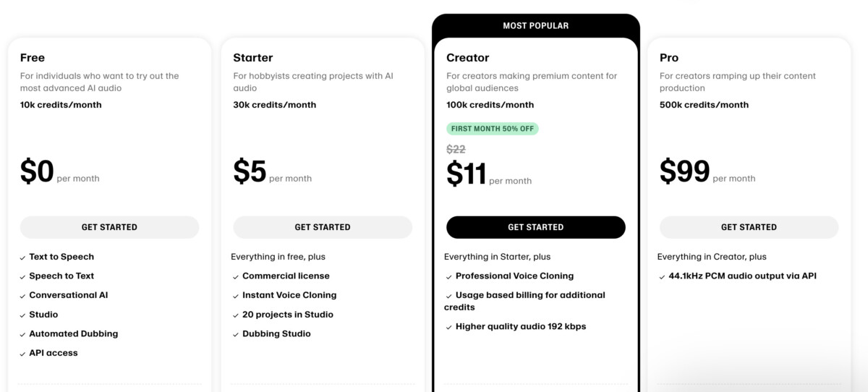The width and height of the screenshot is (868, 392).
Task: Click the checkmark beside 44.1kHz PCM audio output
Action: coord(663,277)
